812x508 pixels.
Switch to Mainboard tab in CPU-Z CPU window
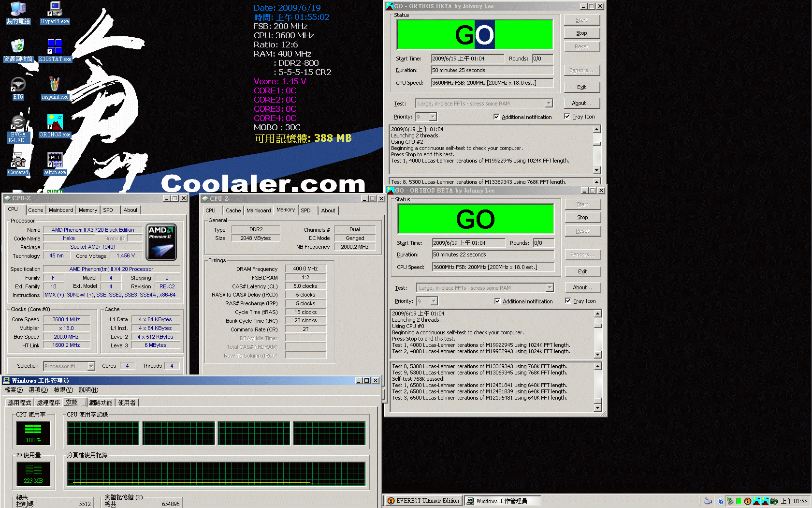point(61,210)
